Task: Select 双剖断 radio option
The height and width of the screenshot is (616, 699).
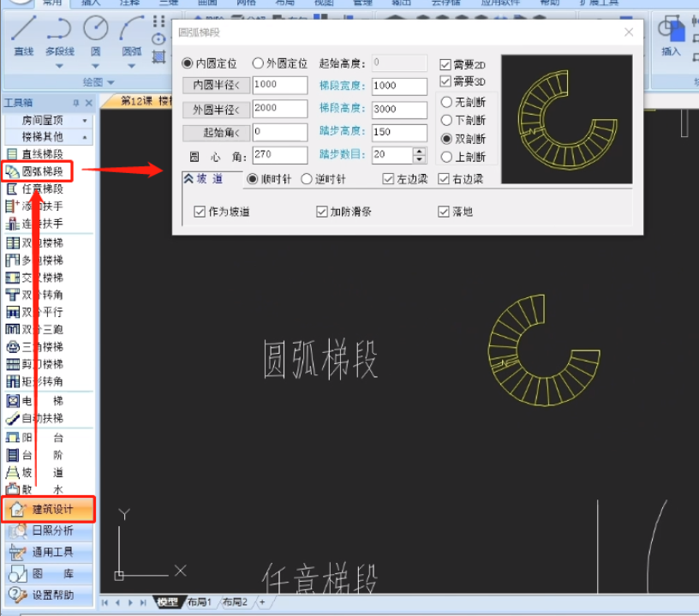Action: coord(446,139)
